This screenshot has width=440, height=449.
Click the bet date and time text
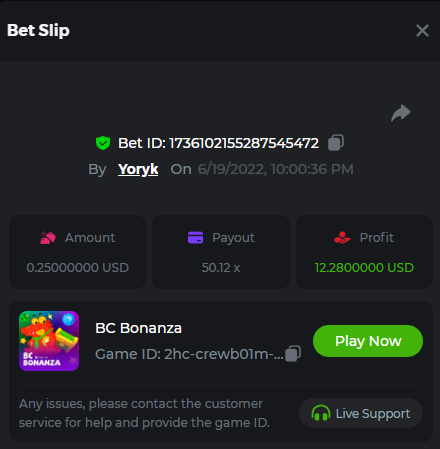pos(275,169)
